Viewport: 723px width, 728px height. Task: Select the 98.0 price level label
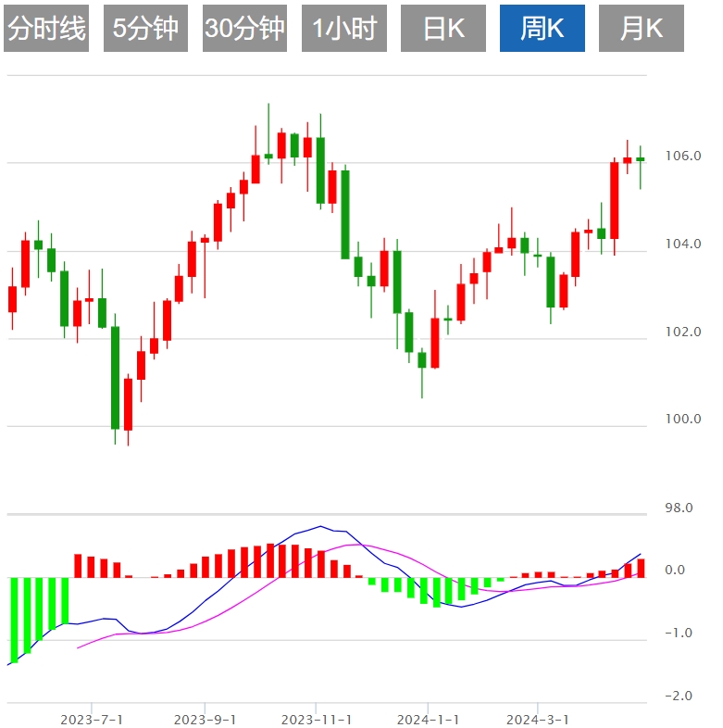[680, 508]
